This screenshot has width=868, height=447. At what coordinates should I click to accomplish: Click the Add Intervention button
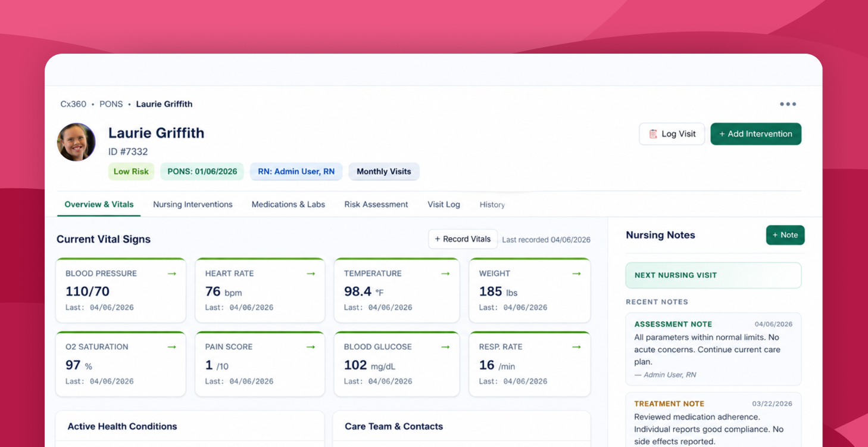pos(756,134)
